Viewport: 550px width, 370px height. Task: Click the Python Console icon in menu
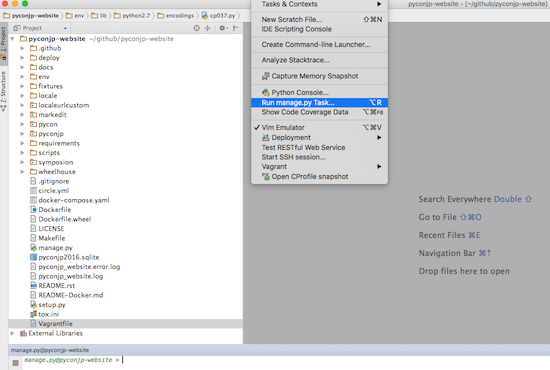[x=266, y=93]
